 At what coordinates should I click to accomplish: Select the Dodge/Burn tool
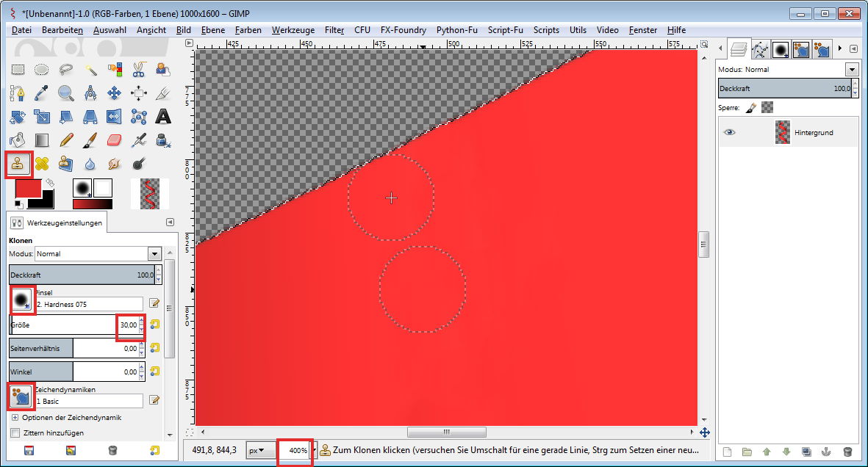tap(138, 164)
